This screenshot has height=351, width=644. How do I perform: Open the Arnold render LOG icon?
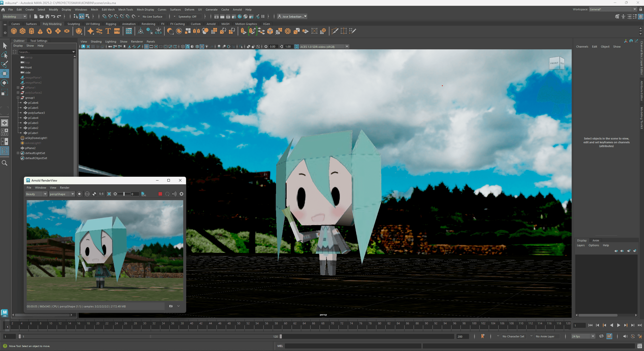pyautogui.click(x=144, y=194)
